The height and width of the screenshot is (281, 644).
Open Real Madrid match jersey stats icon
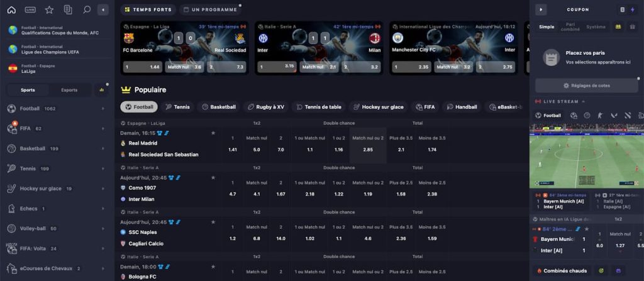160,133
